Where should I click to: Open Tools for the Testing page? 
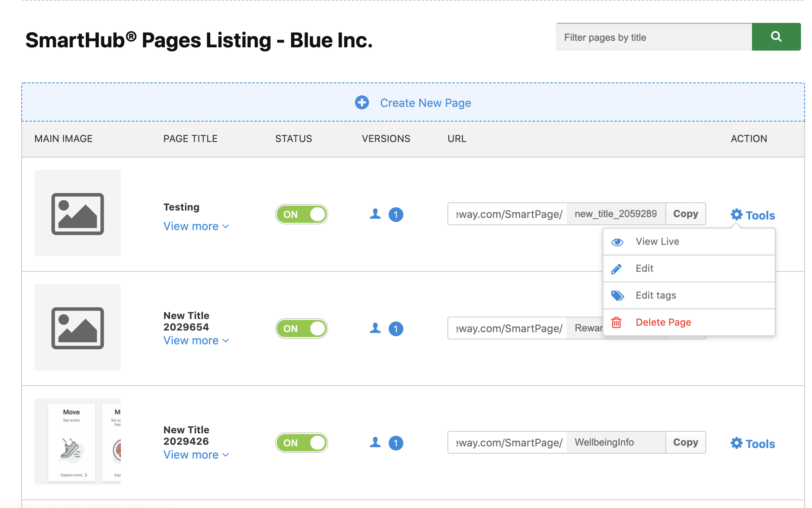pyautogui.click(x=753, y=215)
